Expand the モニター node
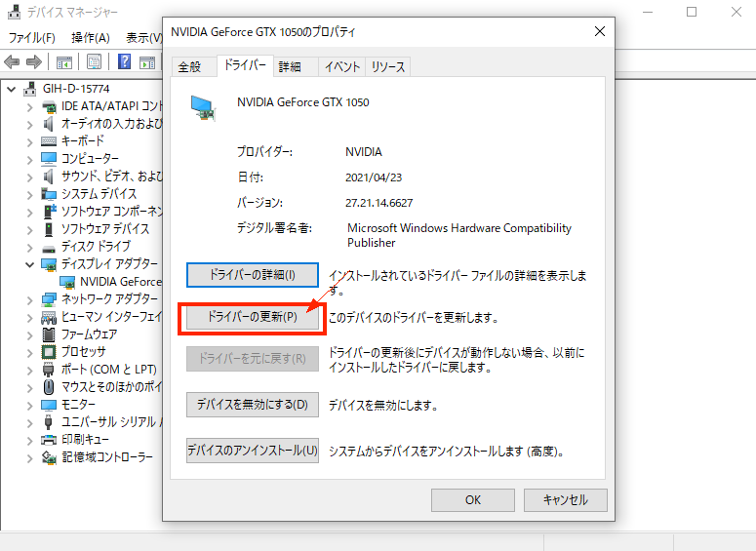This screenshot has height=551, width=756. coord(30,406)
